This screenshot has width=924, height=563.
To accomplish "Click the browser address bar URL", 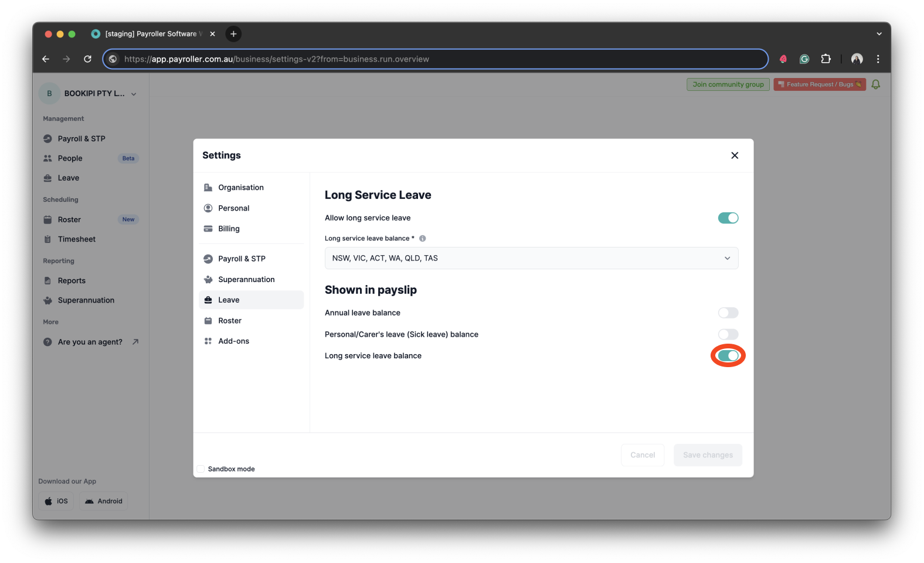I will pos(435,59).
